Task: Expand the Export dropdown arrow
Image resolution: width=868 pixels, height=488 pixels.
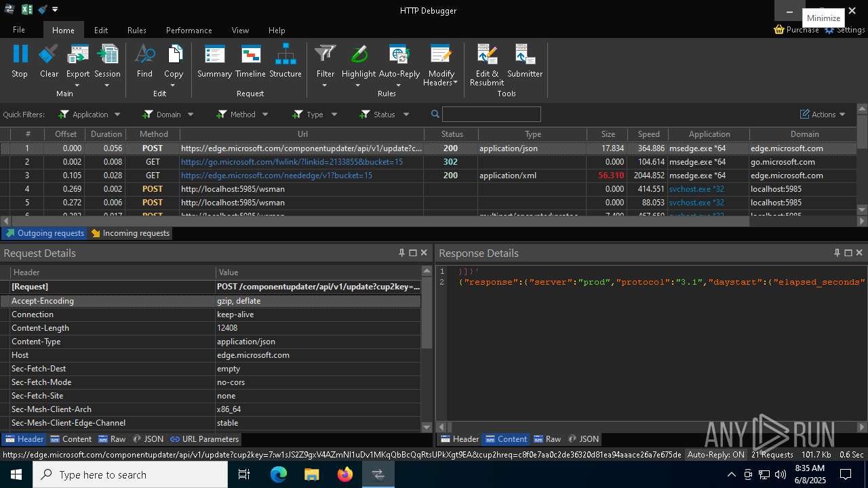Action: 77,85
